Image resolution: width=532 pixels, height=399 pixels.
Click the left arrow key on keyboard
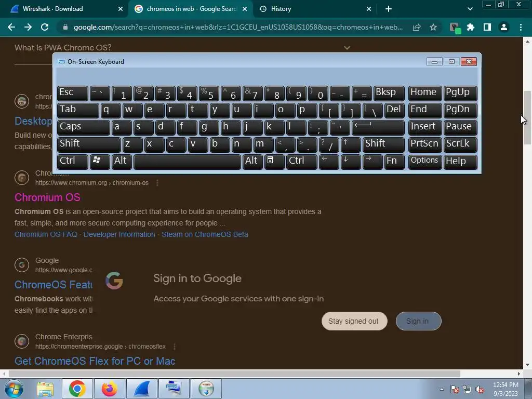pos(329,162)
